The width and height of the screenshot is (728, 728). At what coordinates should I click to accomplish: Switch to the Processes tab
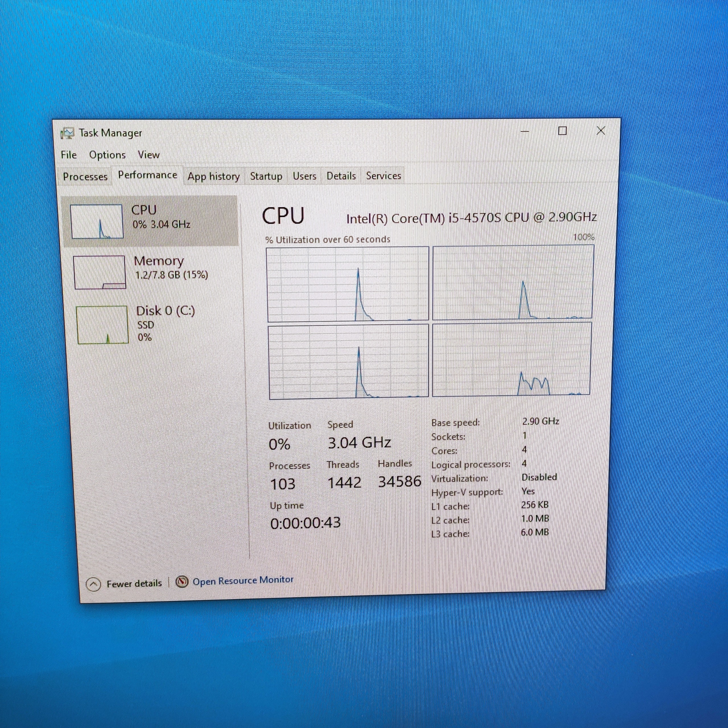click(85, 176)
